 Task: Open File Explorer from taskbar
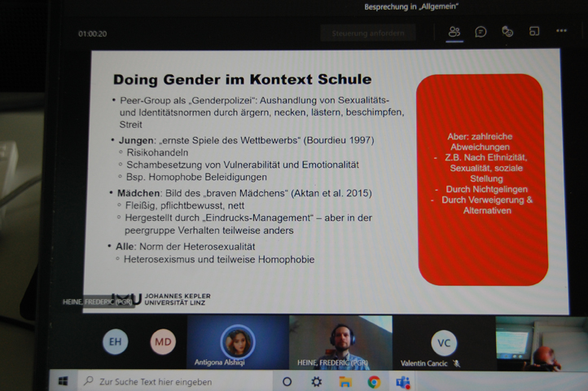pyautogui.click(x=345, y=382)
